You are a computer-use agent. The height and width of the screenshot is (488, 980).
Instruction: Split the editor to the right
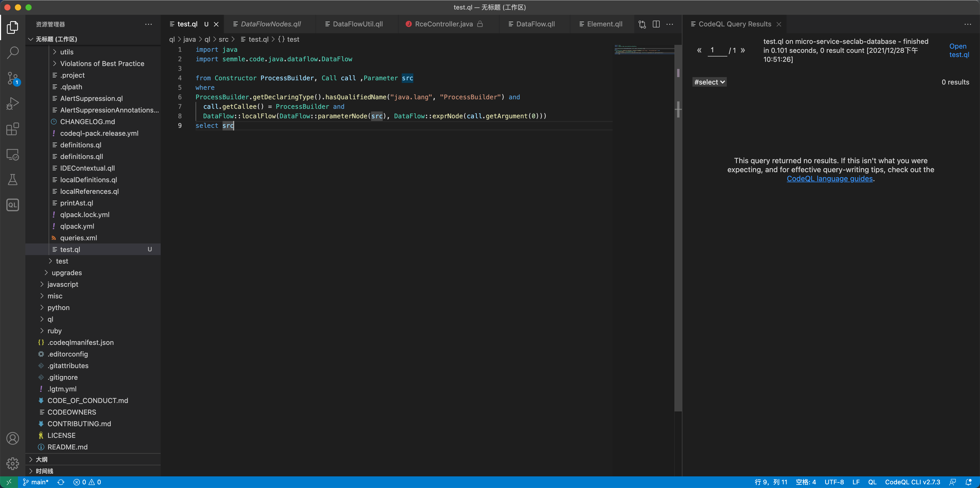tap(656, 24)
